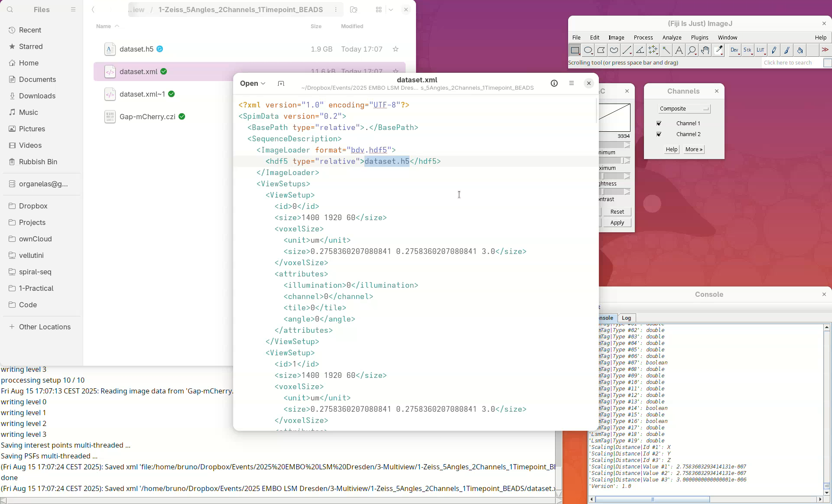This screenshot has width=832, height=504.
Task: Expand the Open dropdown in text editor
Action: pyautogui.click(x=253, y=83)
